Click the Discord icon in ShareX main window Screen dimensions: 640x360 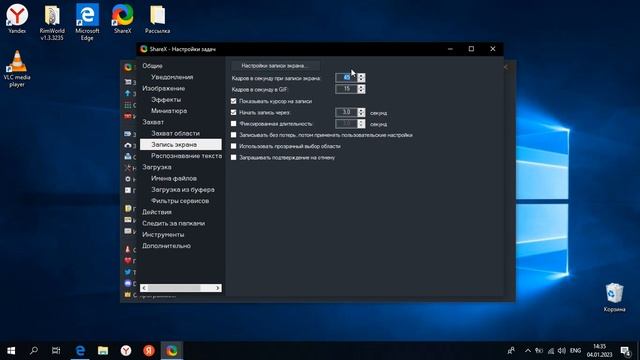pos(128,283)
